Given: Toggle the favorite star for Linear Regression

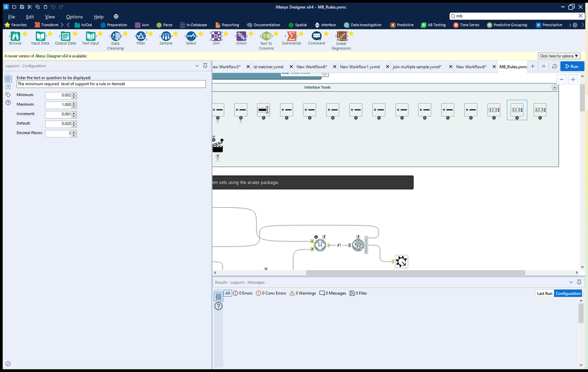Looking at the screenshot, I should click(x=351, y=34).
